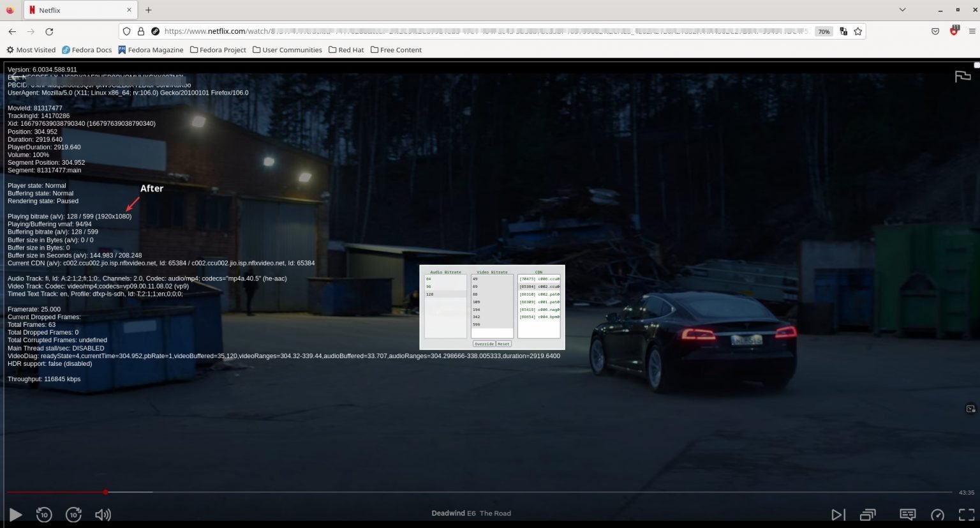Open the browser zoom 70% control
The height and width of the screenshot is (528, 980).
pos(823,31)
